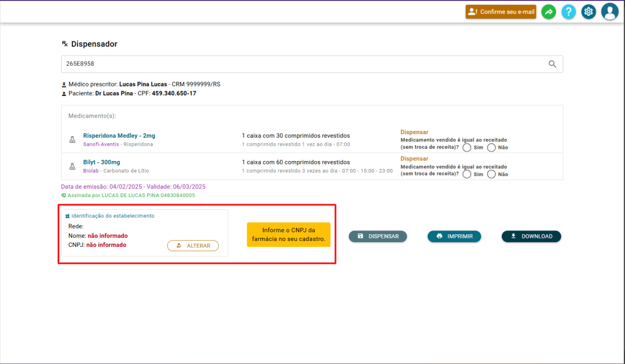Click the Sanofi-Aventis manufacturer name
The image size is (625, 364).
101,145
